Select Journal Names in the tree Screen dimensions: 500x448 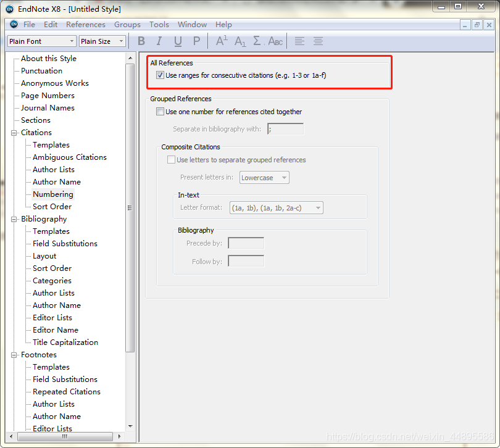(48, 108)
